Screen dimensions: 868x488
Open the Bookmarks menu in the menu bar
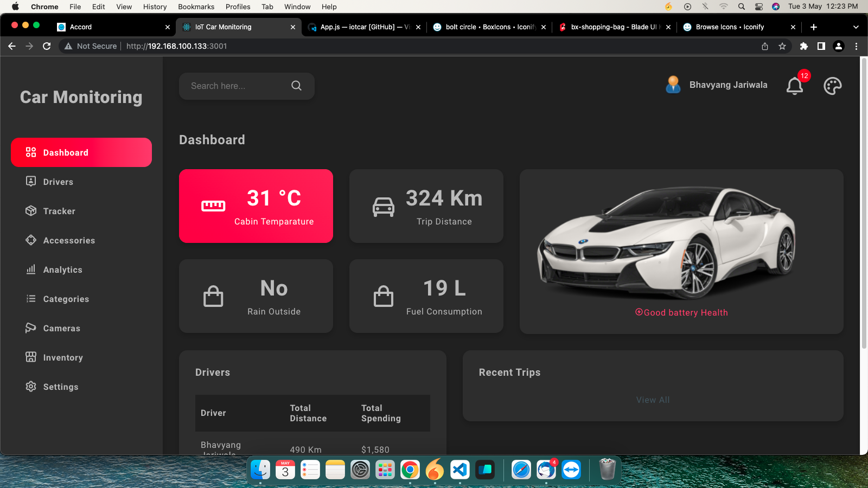click(x=196, y=7)
